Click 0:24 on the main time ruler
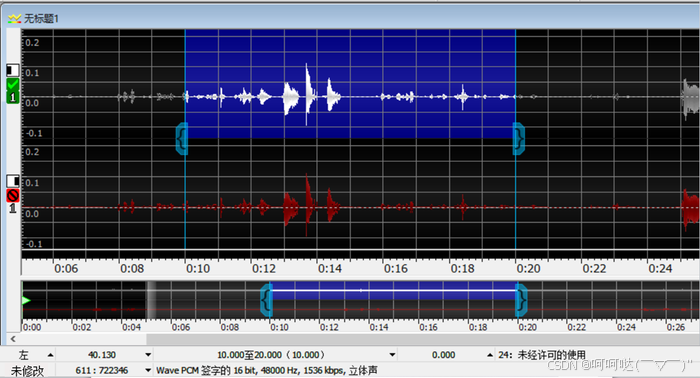 pyautogui.click(x=660, y=269)
